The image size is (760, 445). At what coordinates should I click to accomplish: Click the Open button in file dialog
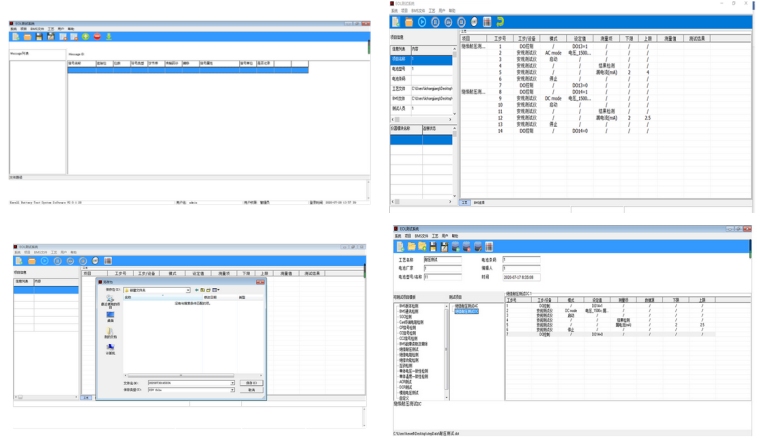(252, 382)
